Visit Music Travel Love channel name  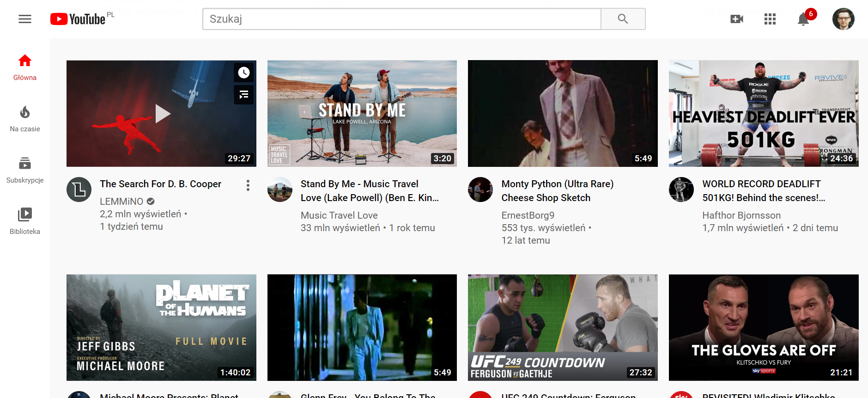[x=339, y=215]
